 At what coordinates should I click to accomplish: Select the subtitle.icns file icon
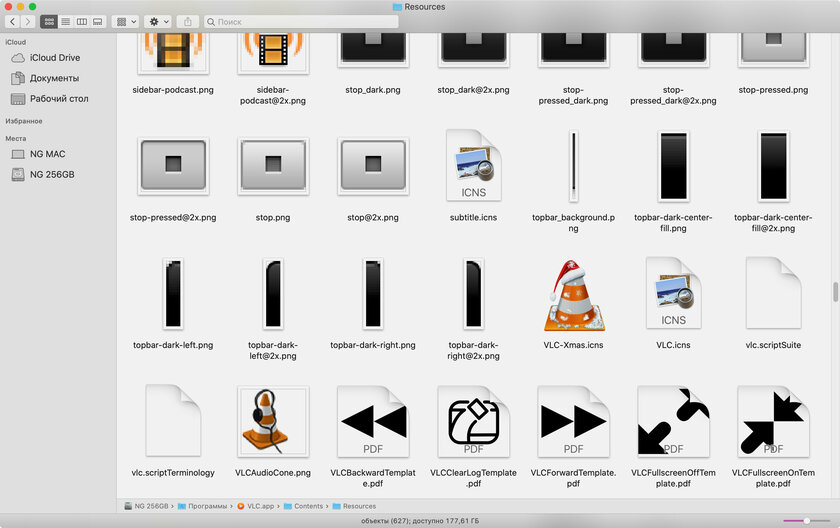coord(473,166)
